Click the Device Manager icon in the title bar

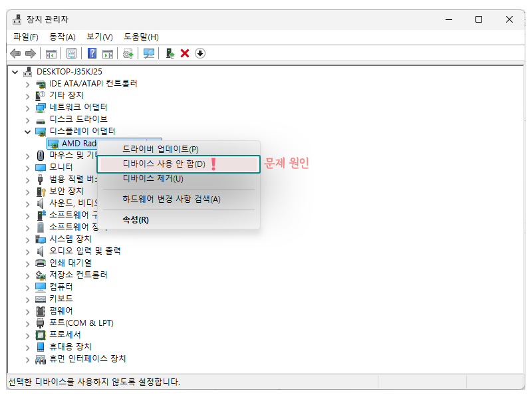coord(16,19)
